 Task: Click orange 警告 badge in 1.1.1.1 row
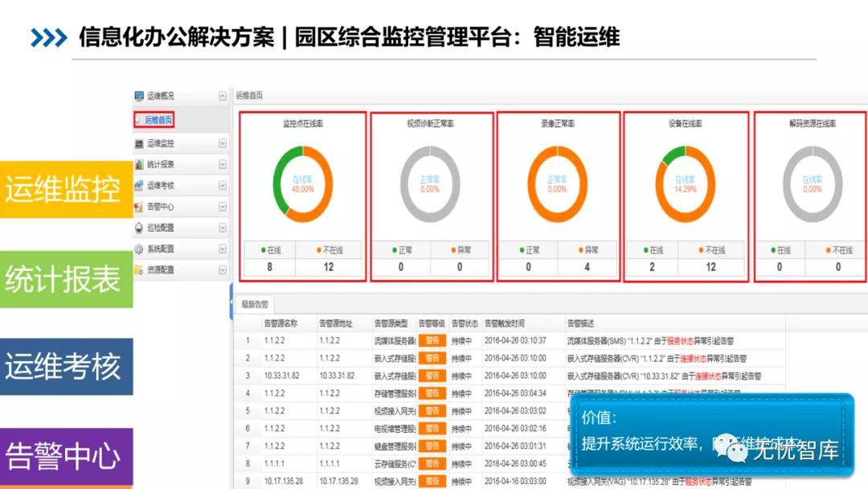click(432, 464)
